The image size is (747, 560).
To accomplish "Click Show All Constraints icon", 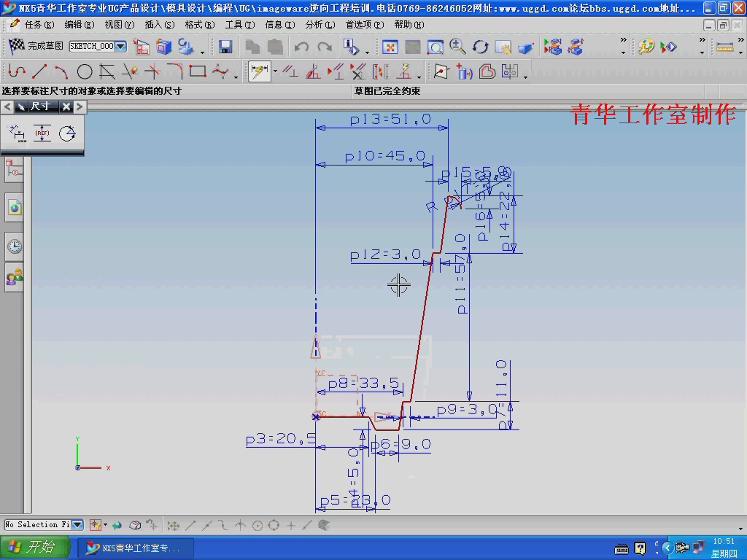I will tap(336, 72).
